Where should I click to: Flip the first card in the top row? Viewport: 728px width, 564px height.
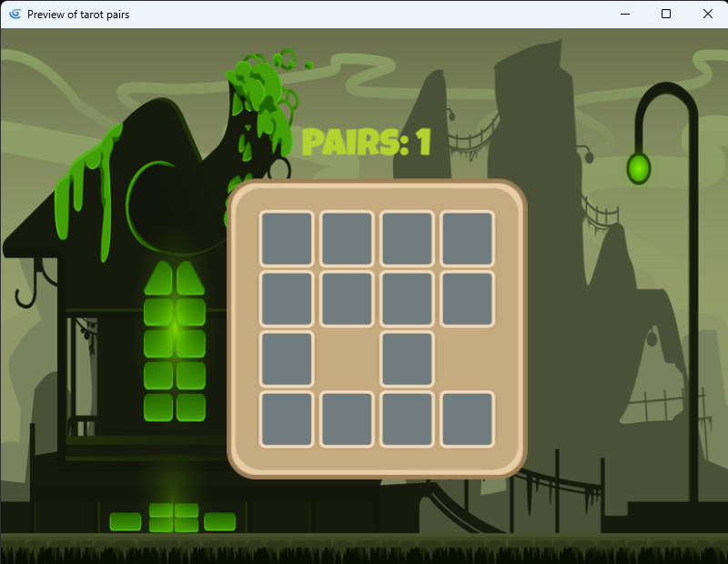pyautogui.click(x=287, y=238)
